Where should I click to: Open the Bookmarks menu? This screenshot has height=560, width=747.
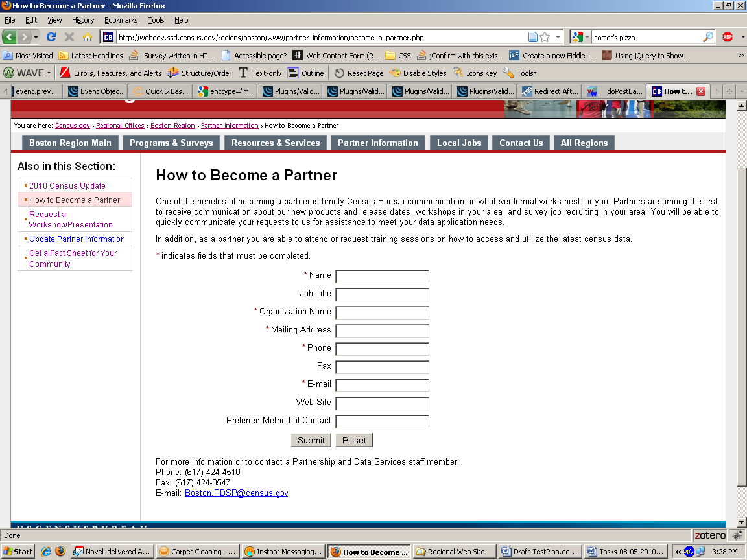coord(121,20)
